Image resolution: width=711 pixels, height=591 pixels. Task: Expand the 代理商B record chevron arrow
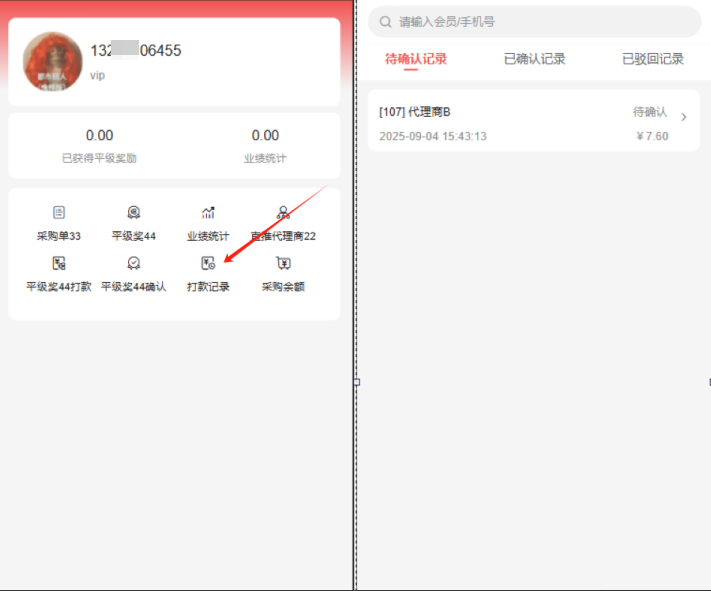(x=684, y=118)
